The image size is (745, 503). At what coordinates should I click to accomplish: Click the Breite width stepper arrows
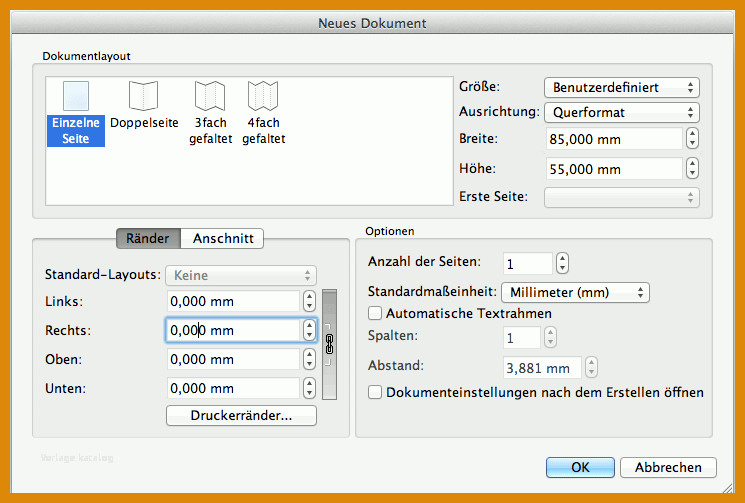[692, 138]
